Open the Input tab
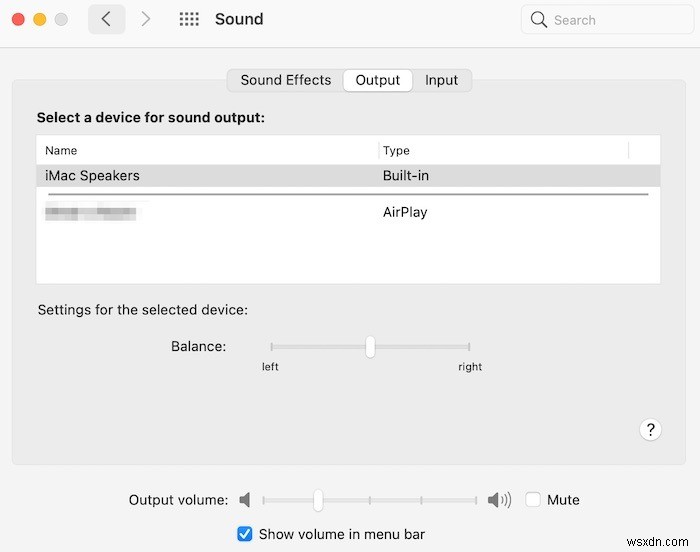Image resolution: width=700 pixels, height=552 pixels. pos(441,80)
